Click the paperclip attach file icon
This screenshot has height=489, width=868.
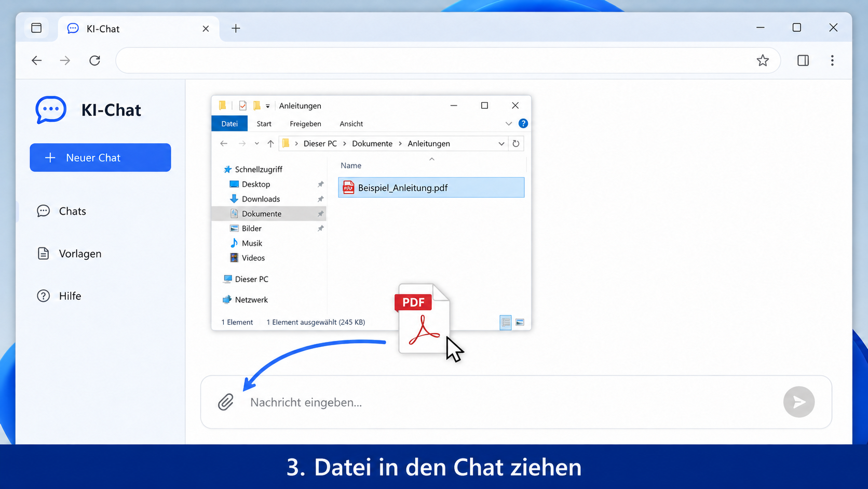point(226,402)
